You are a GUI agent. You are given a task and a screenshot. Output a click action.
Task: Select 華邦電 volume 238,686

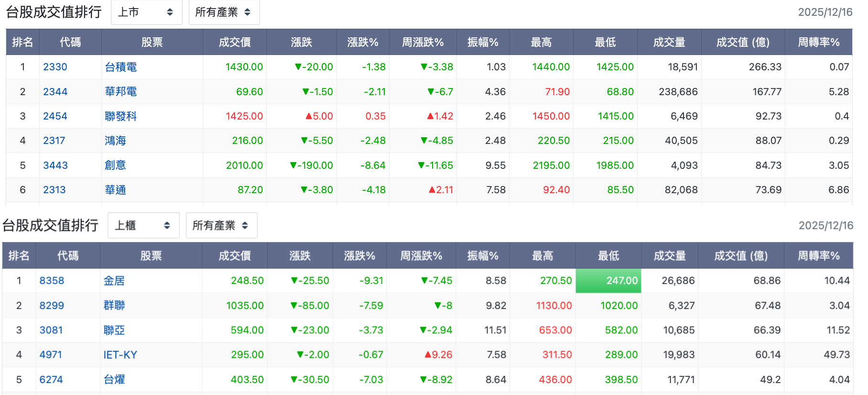678,91
